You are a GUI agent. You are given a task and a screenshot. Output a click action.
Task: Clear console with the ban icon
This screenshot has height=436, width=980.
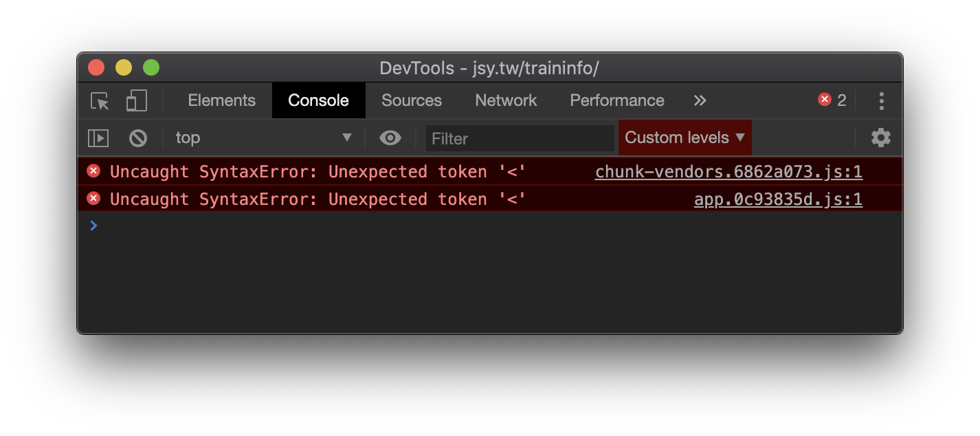(x=138, y=138)
